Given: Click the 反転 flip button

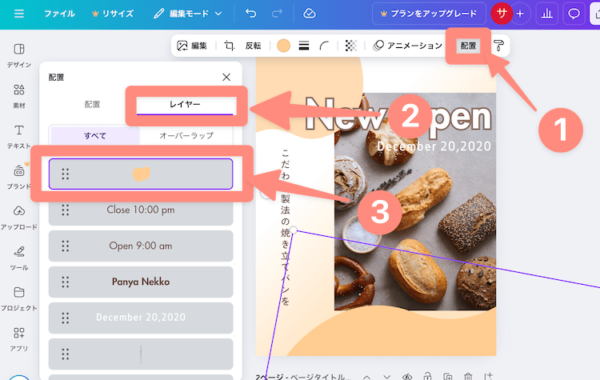Looking at the screenshot, I should tap(253, 46).
